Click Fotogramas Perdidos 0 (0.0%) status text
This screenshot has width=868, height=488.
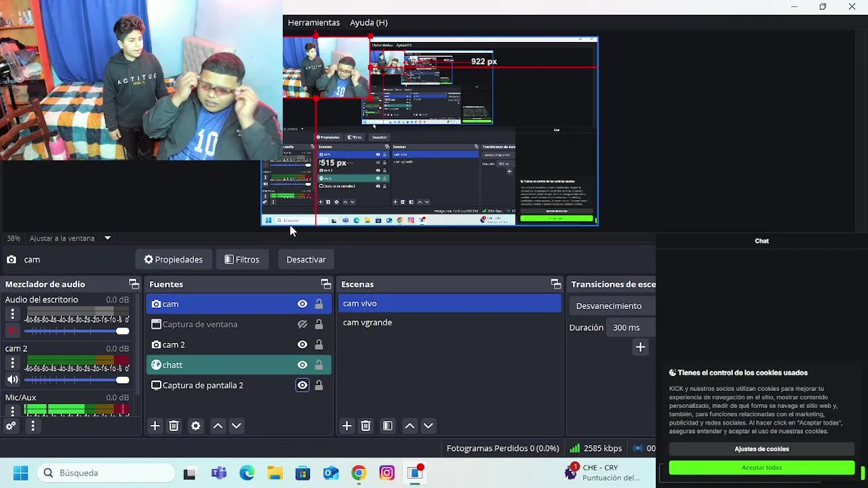coord(502,448)
